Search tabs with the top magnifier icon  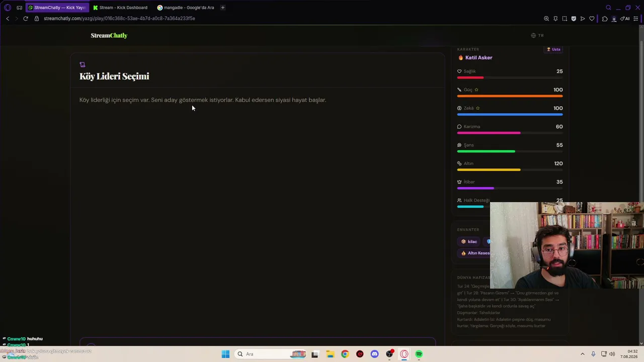pyautogui.click(x=608, y=8)
